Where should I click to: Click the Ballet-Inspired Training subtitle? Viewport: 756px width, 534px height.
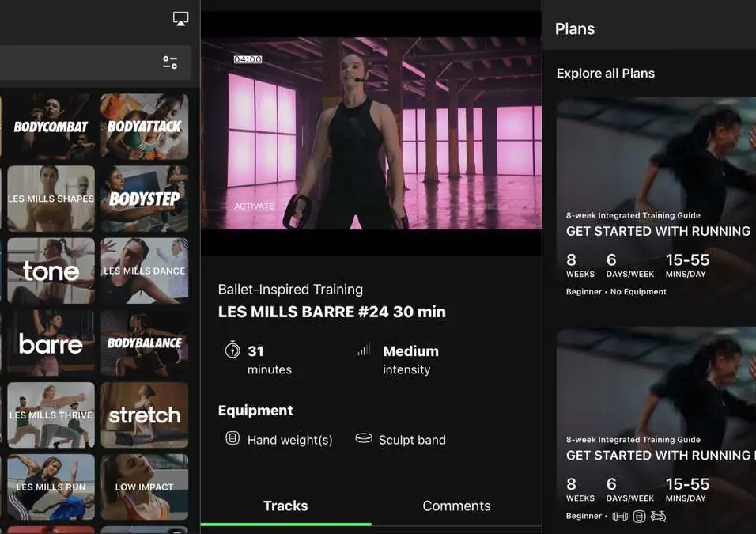point(290,289)
